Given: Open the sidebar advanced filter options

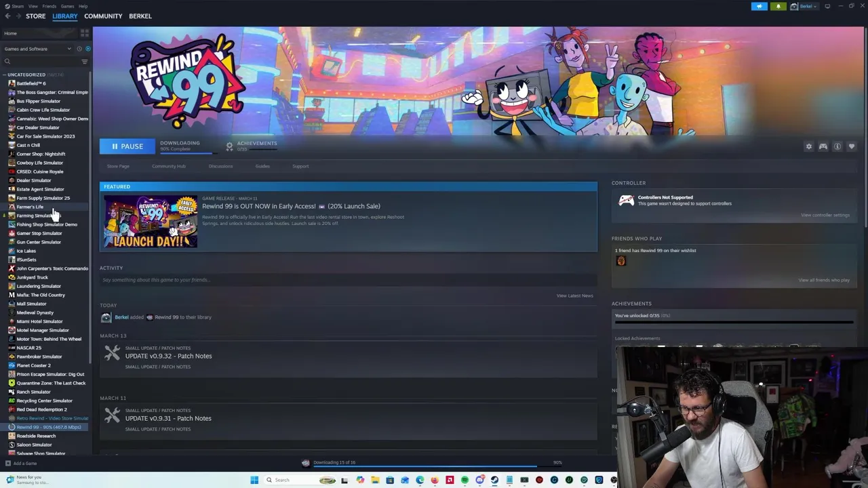Looking at the screenshot, I should [x=85, y=62].
